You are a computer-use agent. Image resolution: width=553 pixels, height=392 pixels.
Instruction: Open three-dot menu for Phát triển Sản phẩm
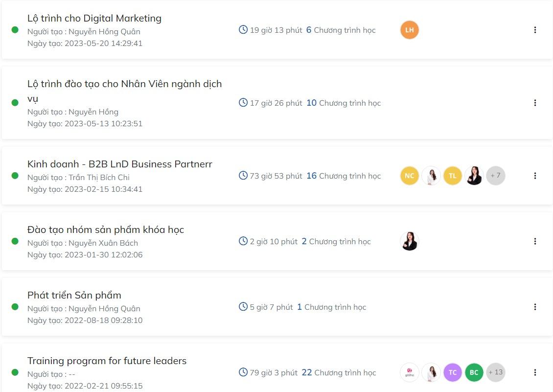535,307
